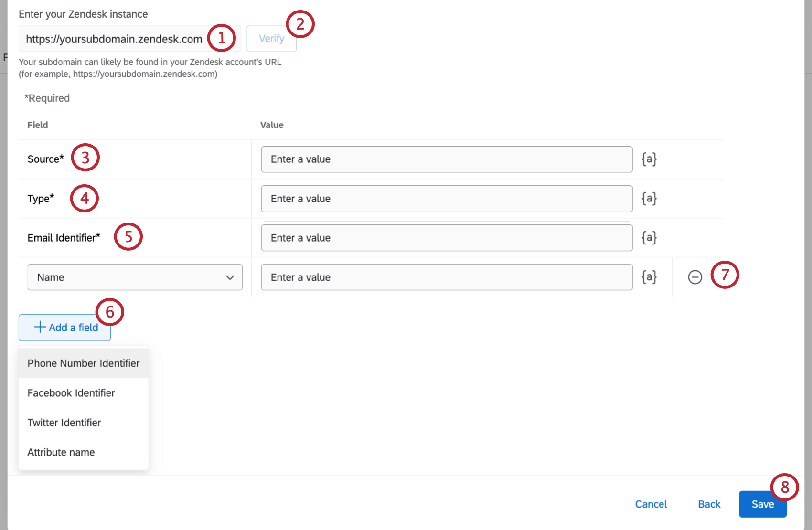This screenshot has height=530, width=812.
Task: Remove the Name field row with minus icon
Action: (x=695, y=277)
